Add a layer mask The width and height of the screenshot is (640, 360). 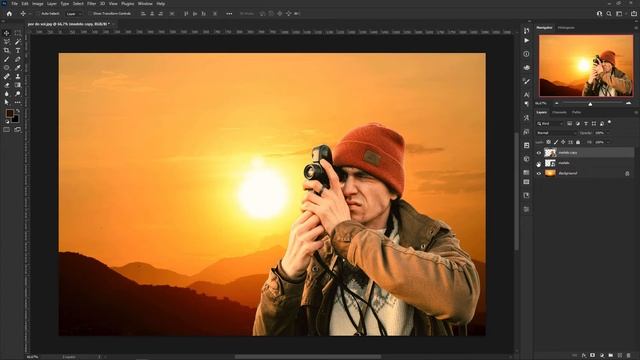point(593,356)
